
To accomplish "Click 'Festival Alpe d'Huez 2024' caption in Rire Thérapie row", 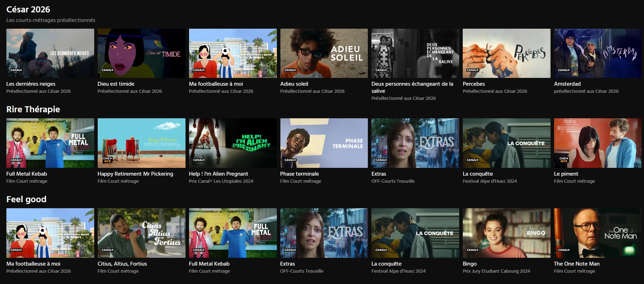I will (490, 181).
